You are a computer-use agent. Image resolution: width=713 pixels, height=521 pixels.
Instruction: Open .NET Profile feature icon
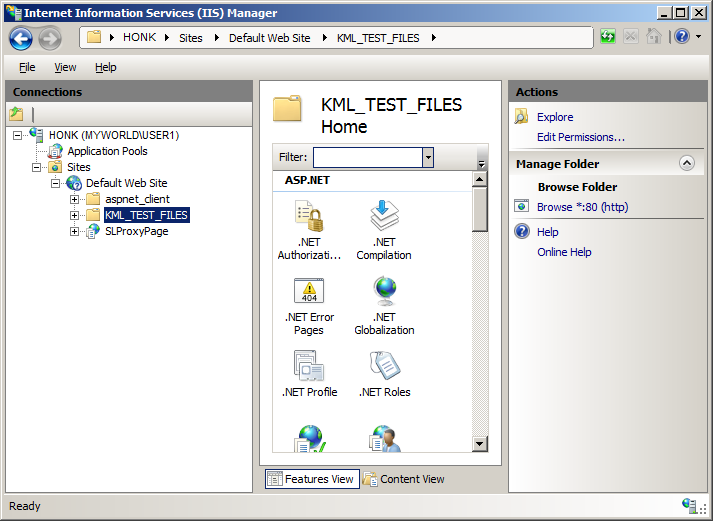click(309, 365)
